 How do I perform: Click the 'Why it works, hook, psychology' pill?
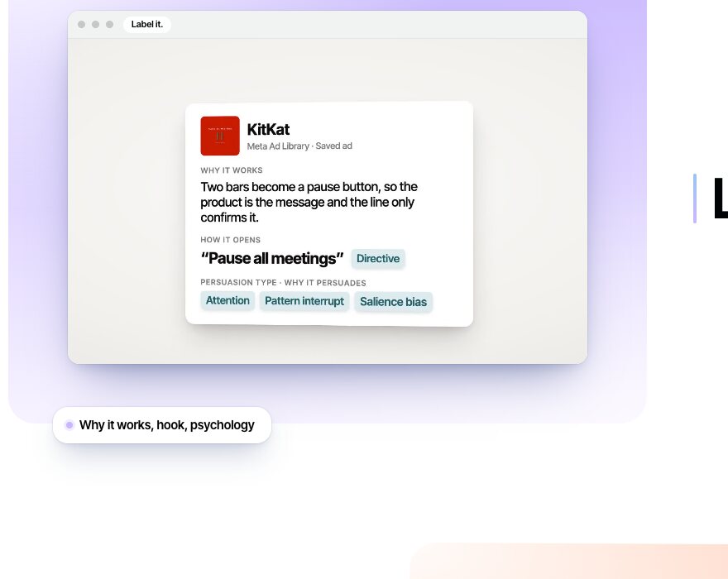[x=162, y=425]
